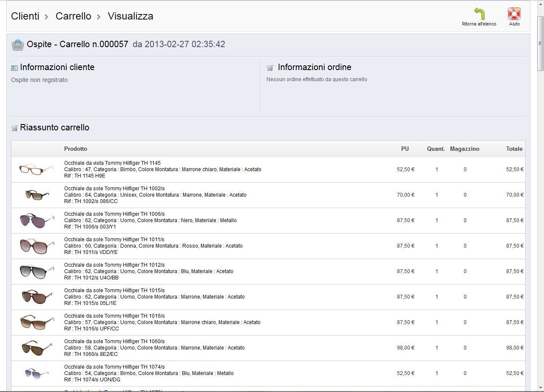
Task: Click the Aiuto label
Action: (x=514, y=24)
